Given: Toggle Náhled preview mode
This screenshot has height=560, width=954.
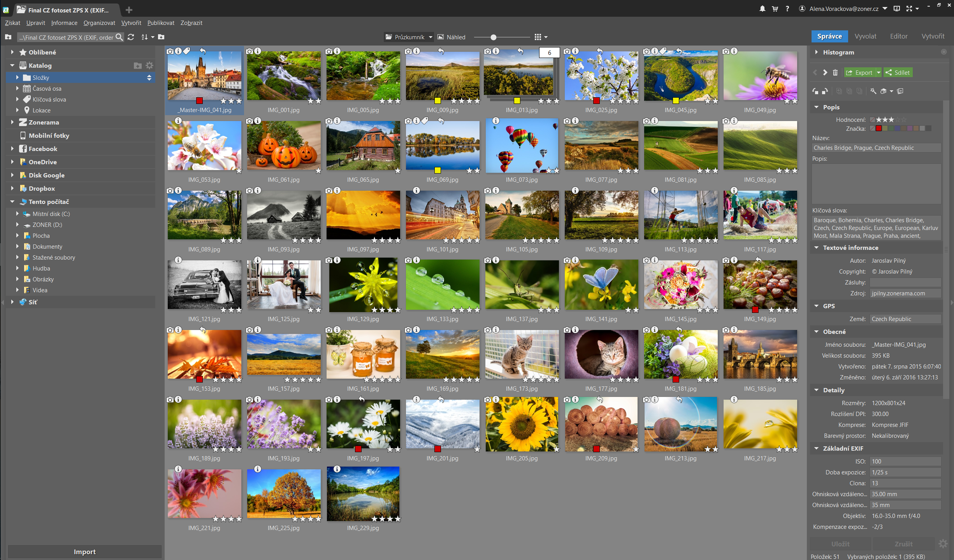Looking at the screenshot, I should (x=452, y=37).
